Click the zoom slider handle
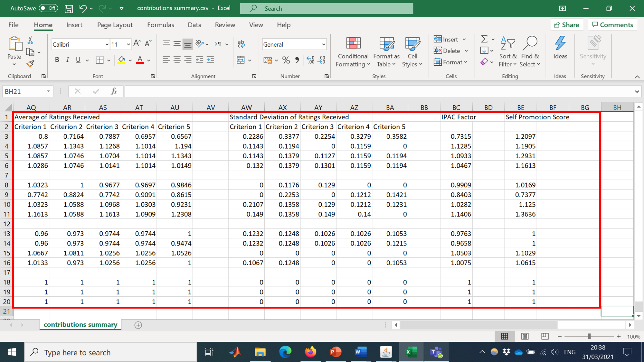The height and width of the screenshot is (362, 644). pos(589,336)
